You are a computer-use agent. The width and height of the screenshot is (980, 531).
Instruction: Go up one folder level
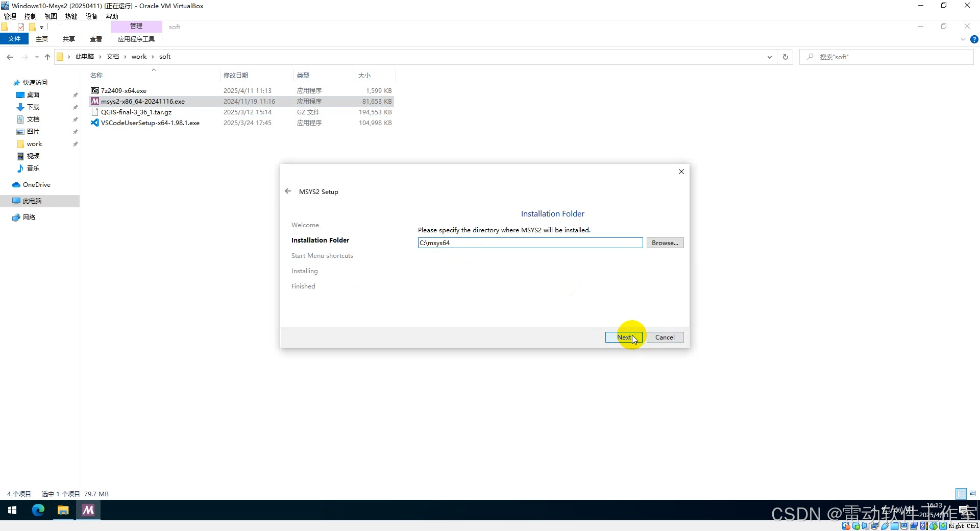[x=47, y=57]
